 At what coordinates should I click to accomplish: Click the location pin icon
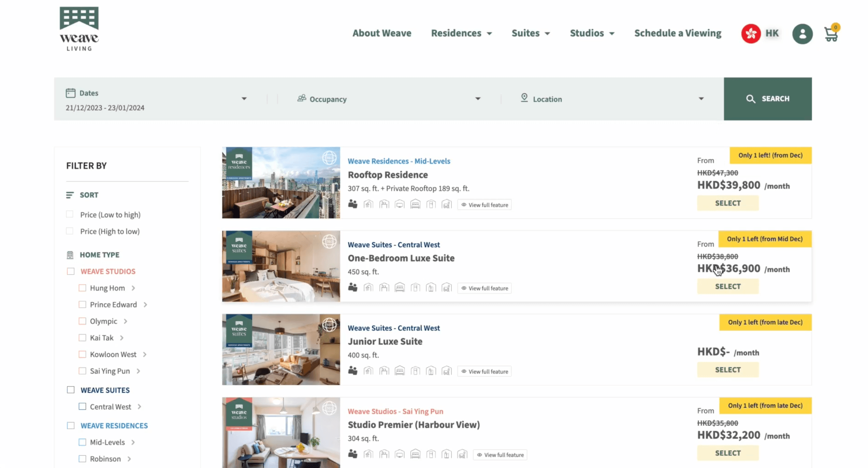tap(524, 98)
